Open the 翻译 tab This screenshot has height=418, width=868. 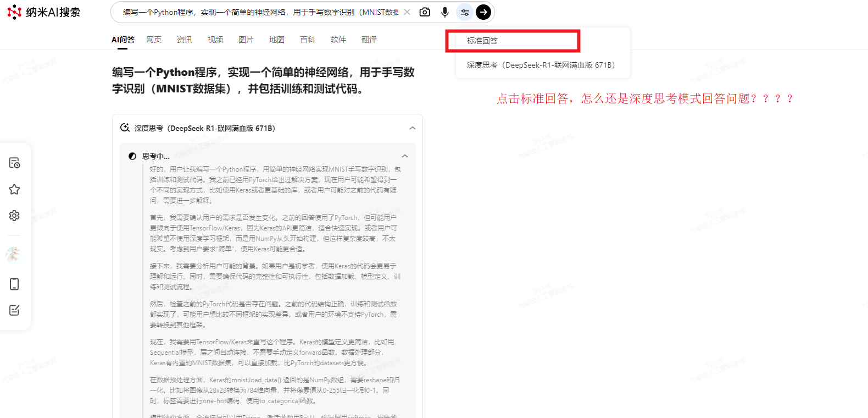click(x=369, y=40)
